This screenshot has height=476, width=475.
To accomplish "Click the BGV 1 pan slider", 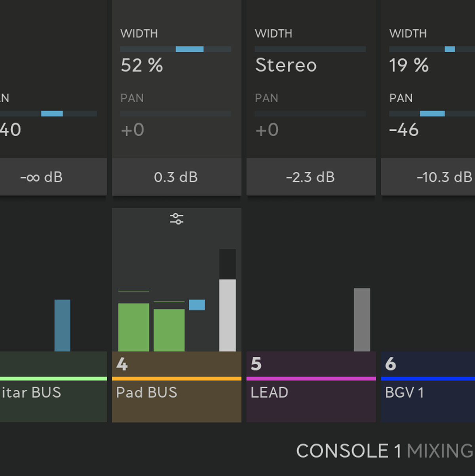I will tap(432, 114).
